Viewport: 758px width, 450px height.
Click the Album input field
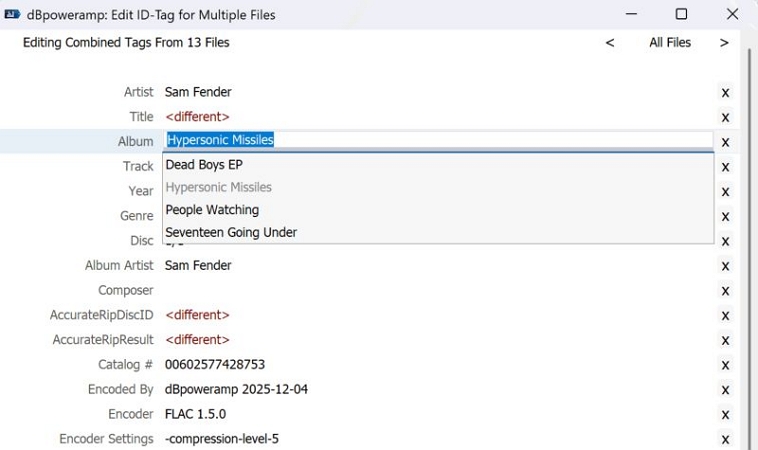pyautogui.click(x=438, y=140)
